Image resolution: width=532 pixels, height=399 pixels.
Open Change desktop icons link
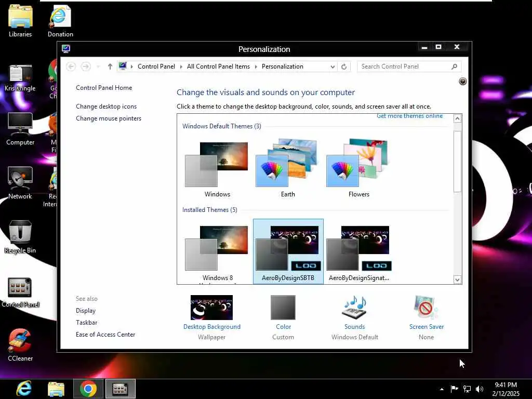tap(106, 106)
